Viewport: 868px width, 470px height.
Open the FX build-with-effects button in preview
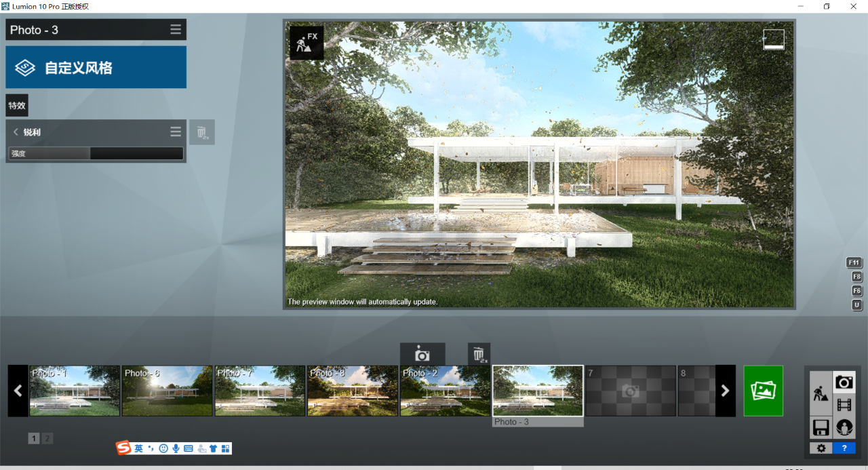click(x=307, y=43)
